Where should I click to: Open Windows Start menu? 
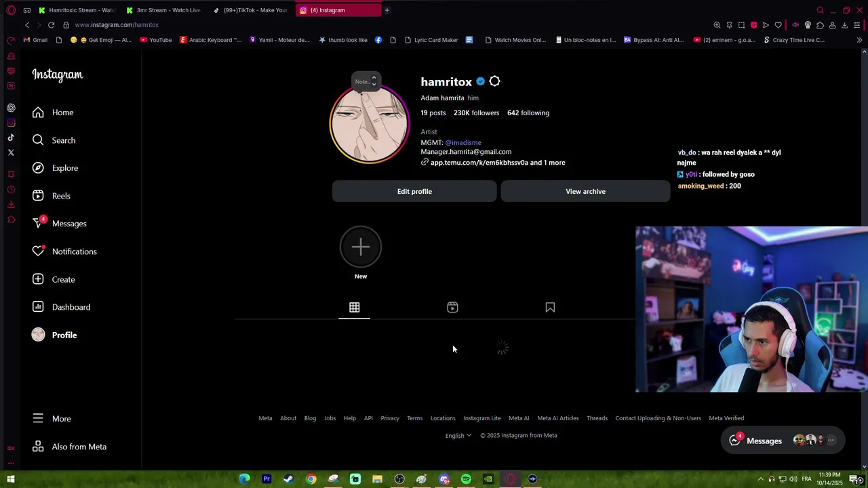(11, 479)
